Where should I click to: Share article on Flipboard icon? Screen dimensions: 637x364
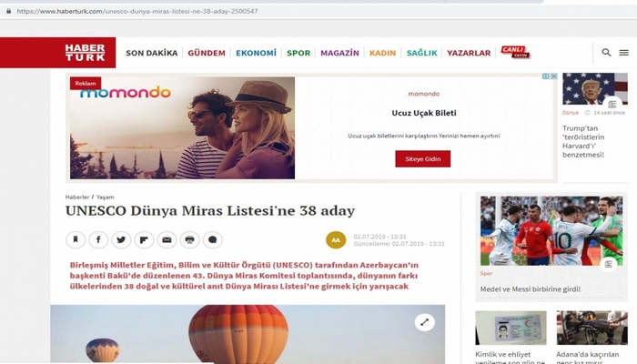pyautogui.click(x=144, y=239)
